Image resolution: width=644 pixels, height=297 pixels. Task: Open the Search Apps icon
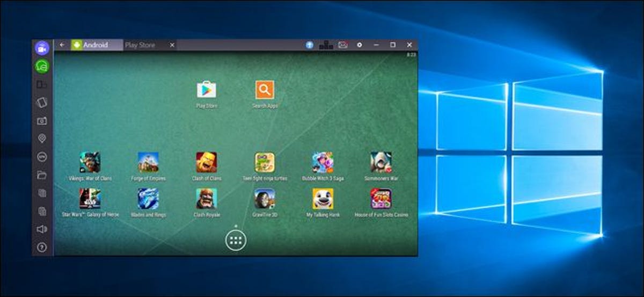pyautogui.click(x=265, y=90)
